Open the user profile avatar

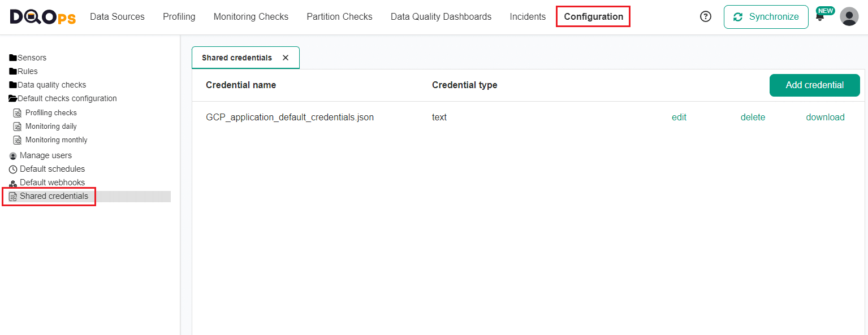(x=849, y=17)
